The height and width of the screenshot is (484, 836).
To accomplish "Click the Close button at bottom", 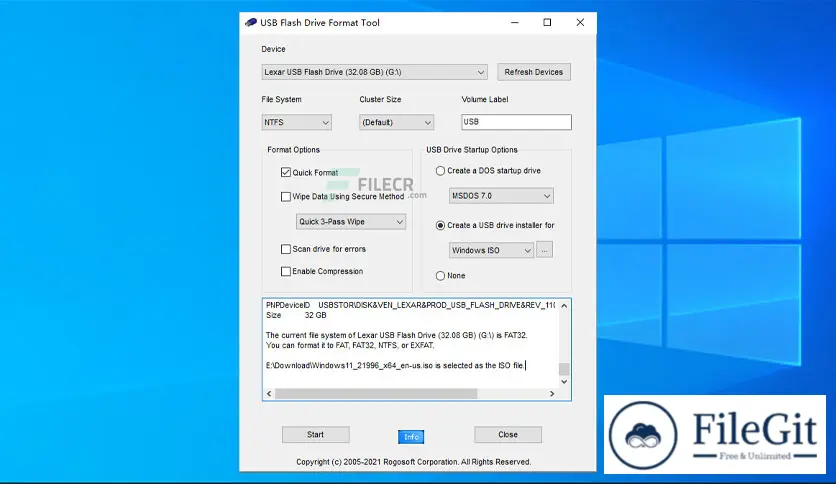I will point(508,434).
